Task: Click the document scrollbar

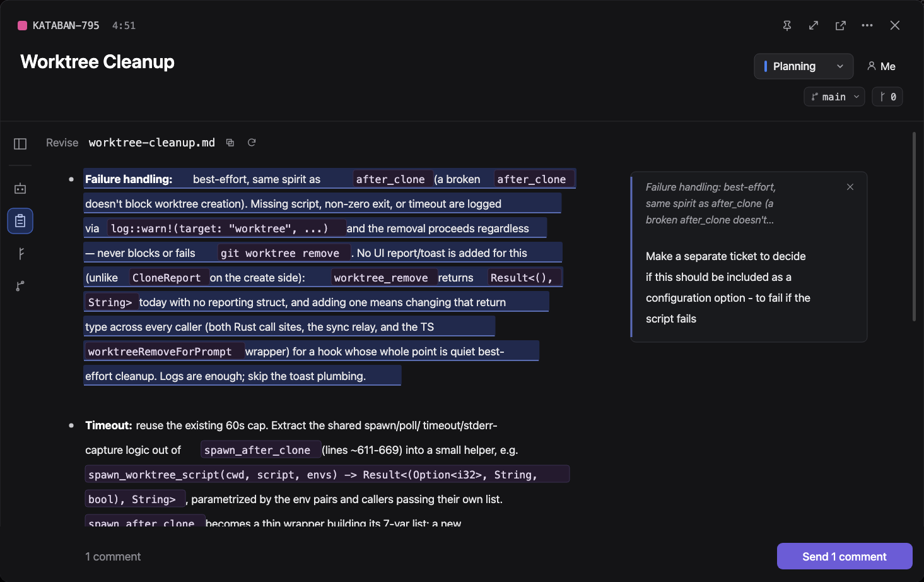Action: (914, 226)
